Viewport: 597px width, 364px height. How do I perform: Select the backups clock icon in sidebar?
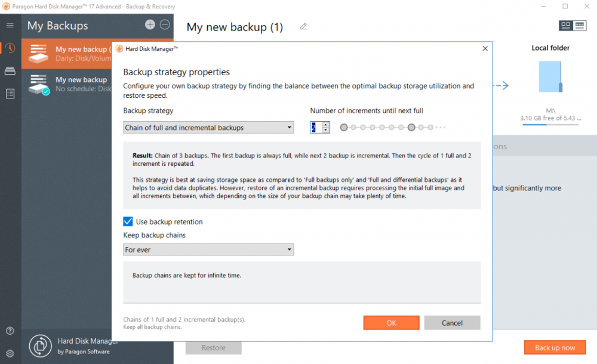point(10,48)
